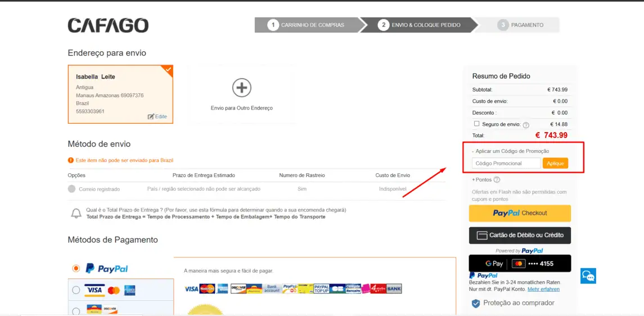Click the edit pencil icon on address card
The image size is (644, 316).
pos(151,116)
